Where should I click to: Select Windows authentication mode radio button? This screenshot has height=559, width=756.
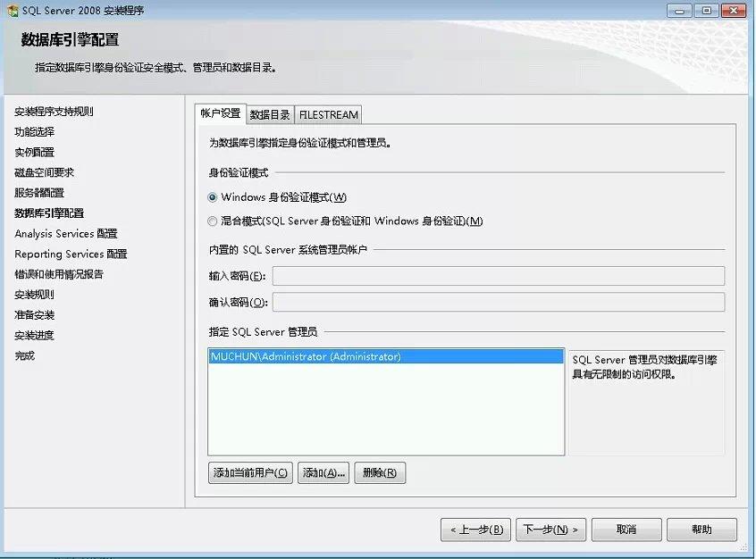[212, 197]
